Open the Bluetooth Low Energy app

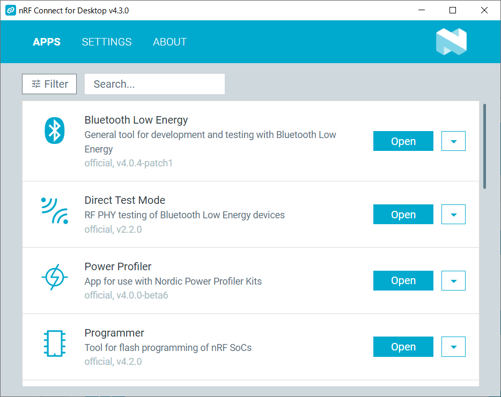(403, 141)
